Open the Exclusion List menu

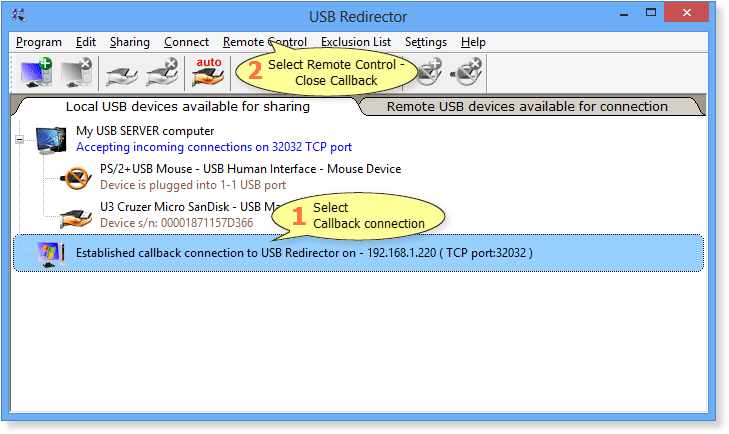pos(356,42)
